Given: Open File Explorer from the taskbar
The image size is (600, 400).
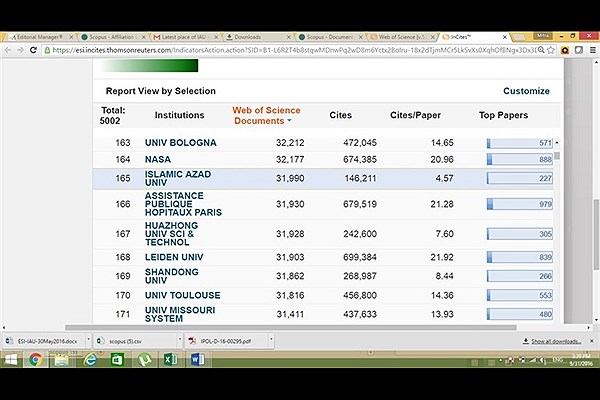Looking at the screenshot, I should point(61,360).
